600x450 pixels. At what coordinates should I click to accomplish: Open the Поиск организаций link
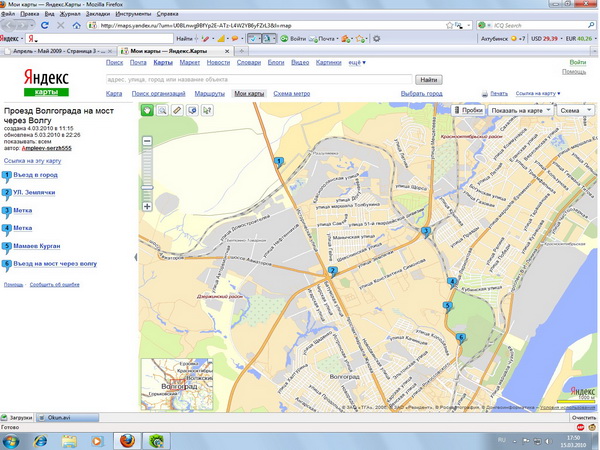click(x=158, y=93)
